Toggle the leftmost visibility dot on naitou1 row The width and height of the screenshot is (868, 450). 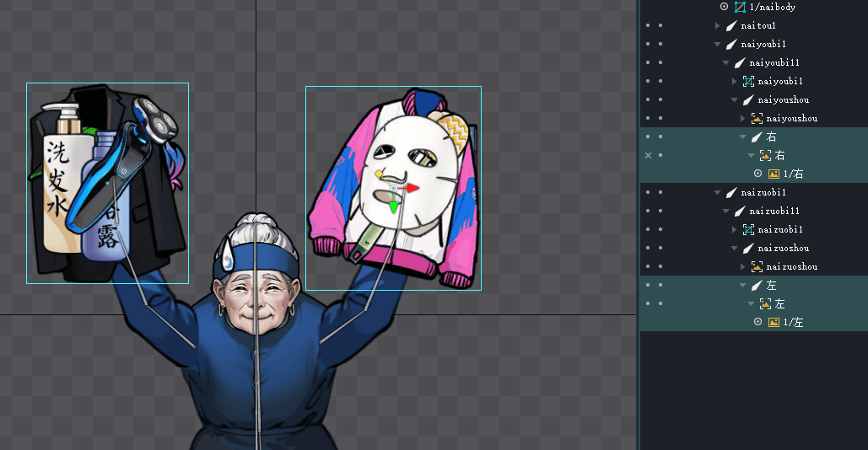[x=648, y=25]
